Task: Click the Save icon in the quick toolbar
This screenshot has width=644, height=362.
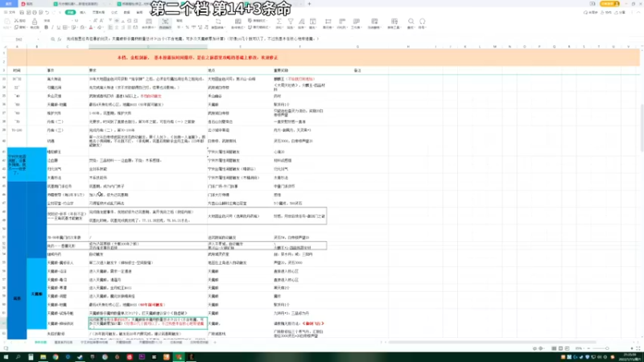Action: point(22,13)
